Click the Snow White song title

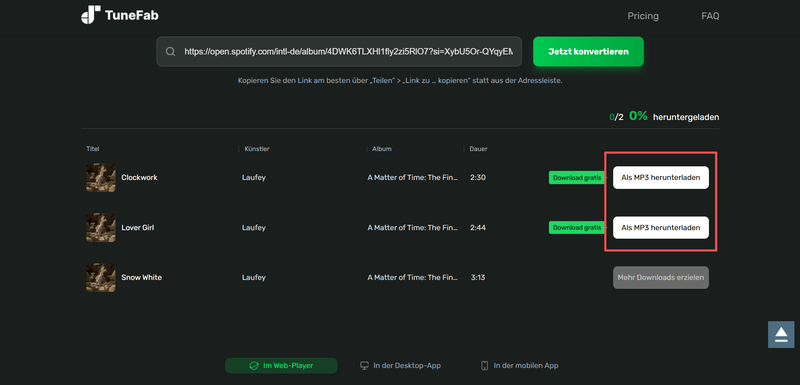[x=141, y=277]
